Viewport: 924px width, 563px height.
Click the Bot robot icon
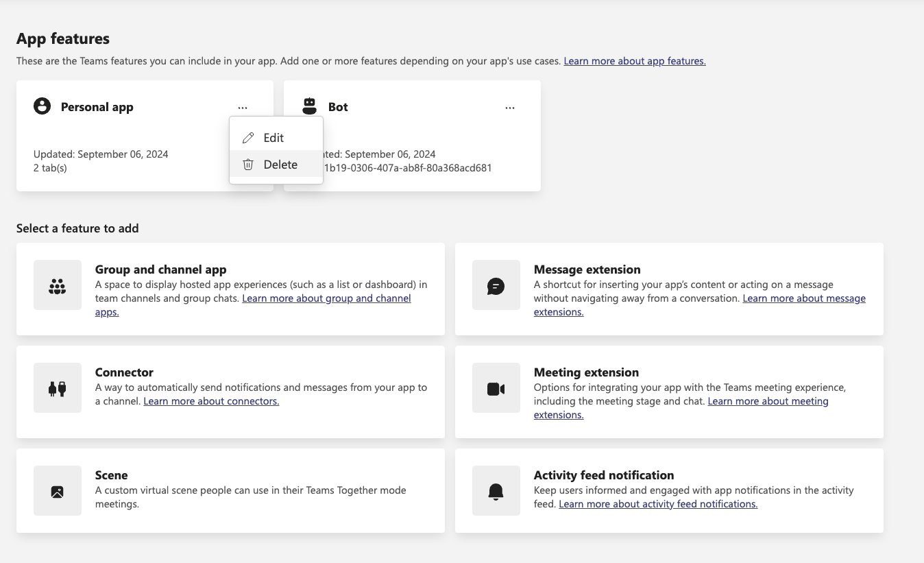[310, 106]
